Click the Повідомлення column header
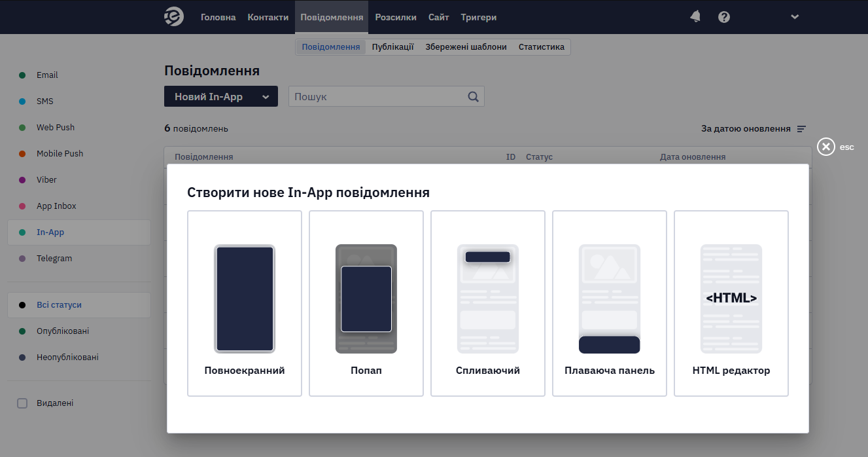 coord(204,157)
